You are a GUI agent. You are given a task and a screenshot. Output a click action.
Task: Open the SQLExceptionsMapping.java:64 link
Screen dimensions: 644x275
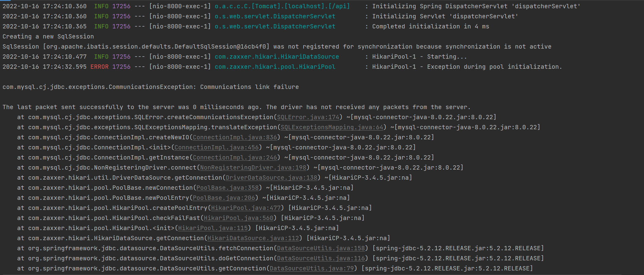coord(332,127)
